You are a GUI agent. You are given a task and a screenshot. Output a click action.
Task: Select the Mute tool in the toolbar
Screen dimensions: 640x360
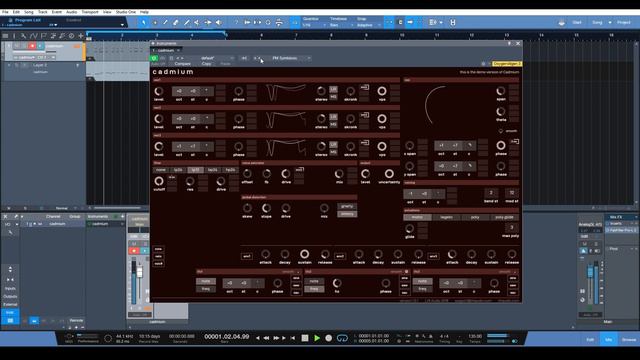point(197,22)
